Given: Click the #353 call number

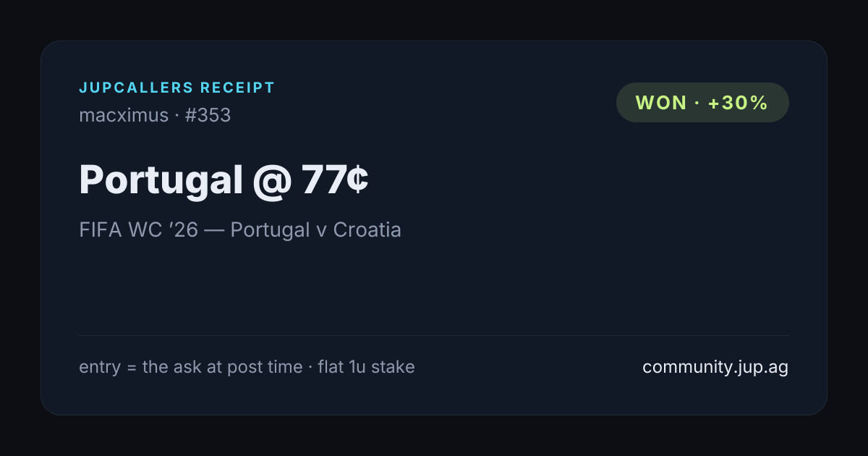Looking at the screenshot, I should click(208, 115).
